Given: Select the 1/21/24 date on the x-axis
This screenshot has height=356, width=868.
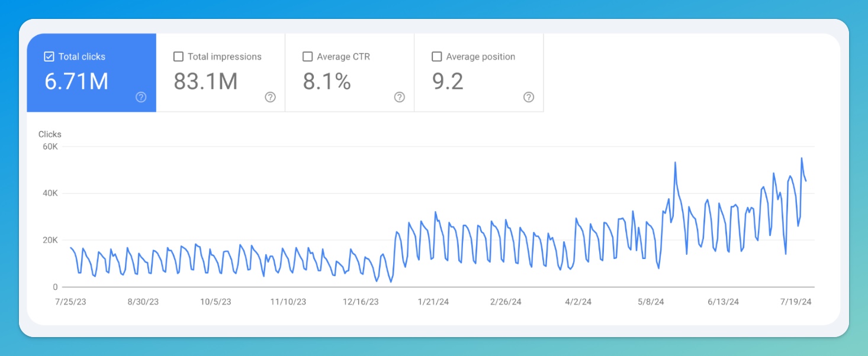Looking at the screenshot, I should (433, 302).
